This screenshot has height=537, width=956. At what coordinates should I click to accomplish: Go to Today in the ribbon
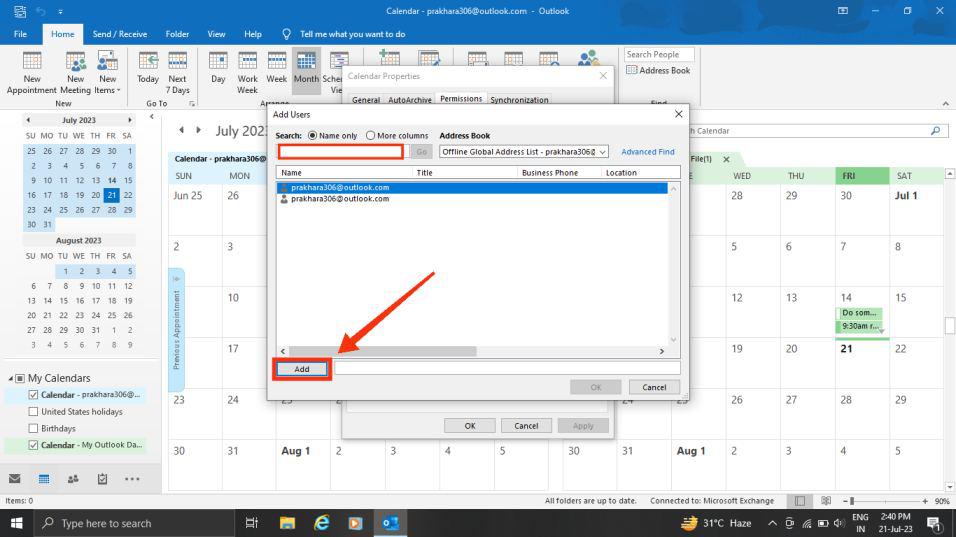[x=148, y=68]
